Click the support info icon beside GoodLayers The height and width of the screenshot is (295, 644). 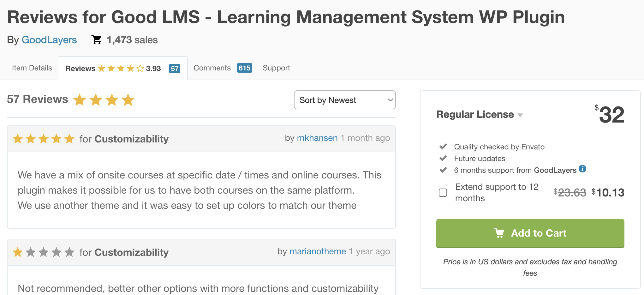[x=582, y=169]
